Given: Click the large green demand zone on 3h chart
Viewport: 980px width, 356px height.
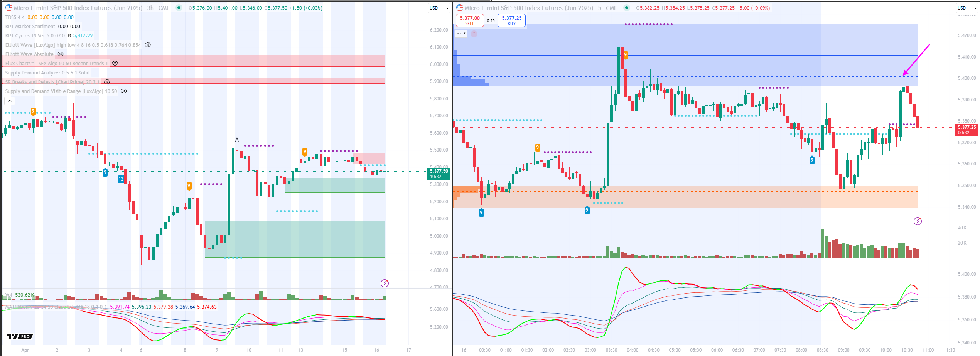Looking at the screenshot, I should 295,239.
